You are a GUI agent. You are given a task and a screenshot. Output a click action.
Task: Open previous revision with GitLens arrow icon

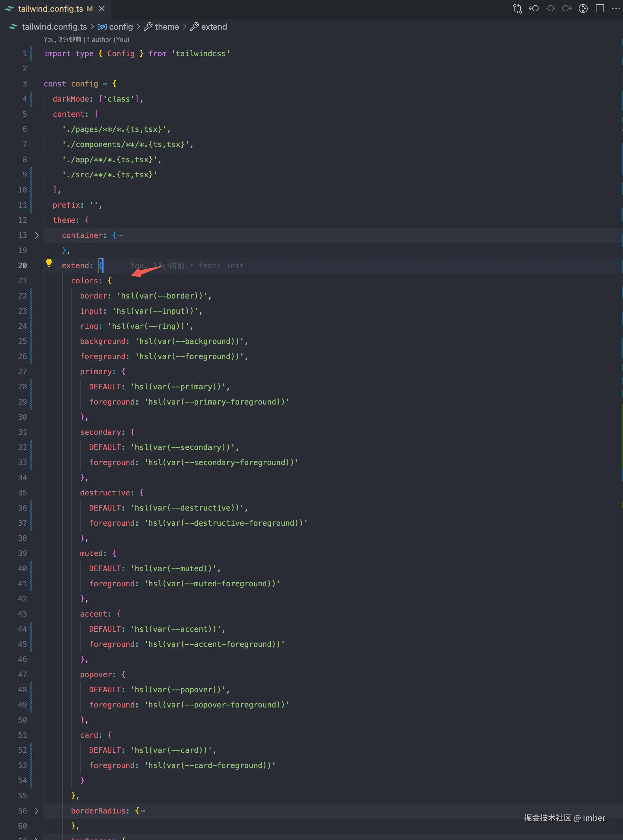coord(534,9)
